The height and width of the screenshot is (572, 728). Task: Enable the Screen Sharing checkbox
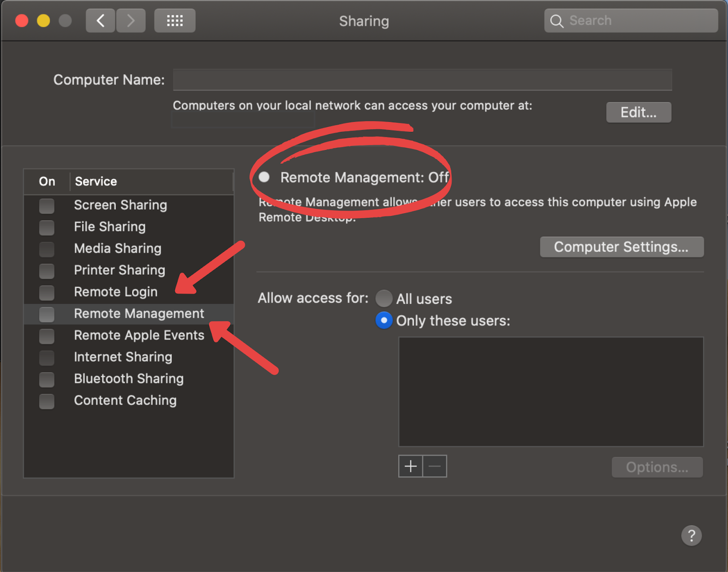[x=46, y=206]
